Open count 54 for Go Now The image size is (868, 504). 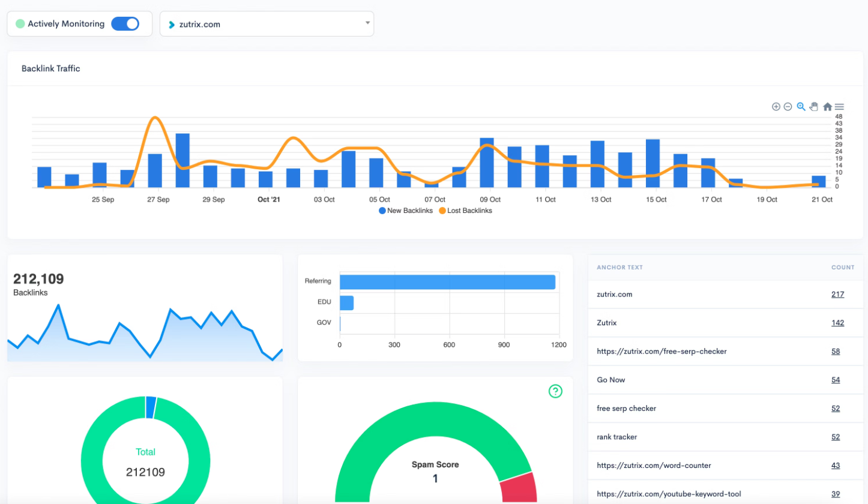click(836, 380)
